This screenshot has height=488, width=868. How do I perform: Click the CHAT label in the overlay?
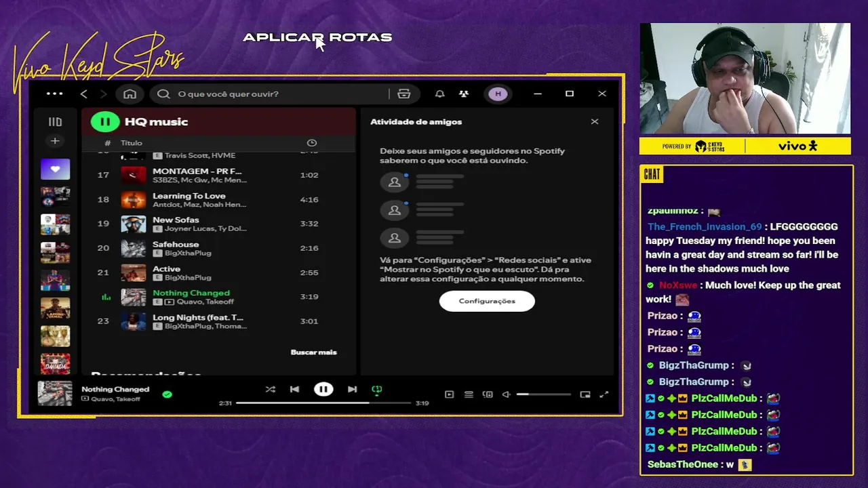[x=652, y=175]
